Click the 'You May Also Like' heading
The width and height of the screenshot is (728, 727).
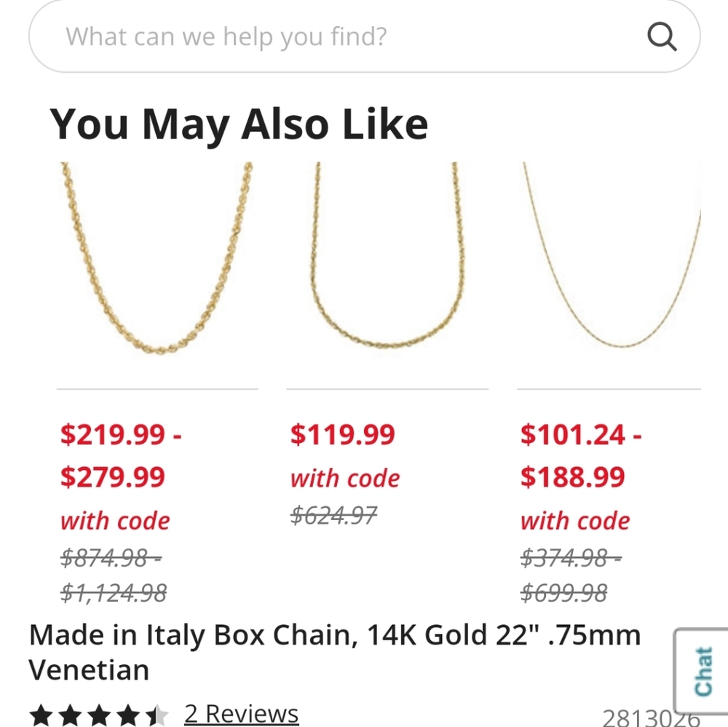pyautogui.click(x=242, y=124)
